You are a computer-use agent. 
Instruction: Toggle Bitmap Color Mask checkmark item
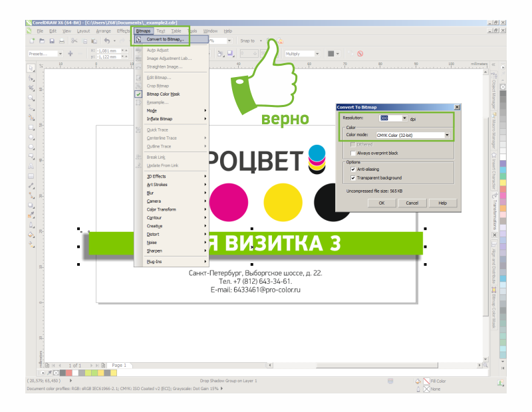point(163,94)
